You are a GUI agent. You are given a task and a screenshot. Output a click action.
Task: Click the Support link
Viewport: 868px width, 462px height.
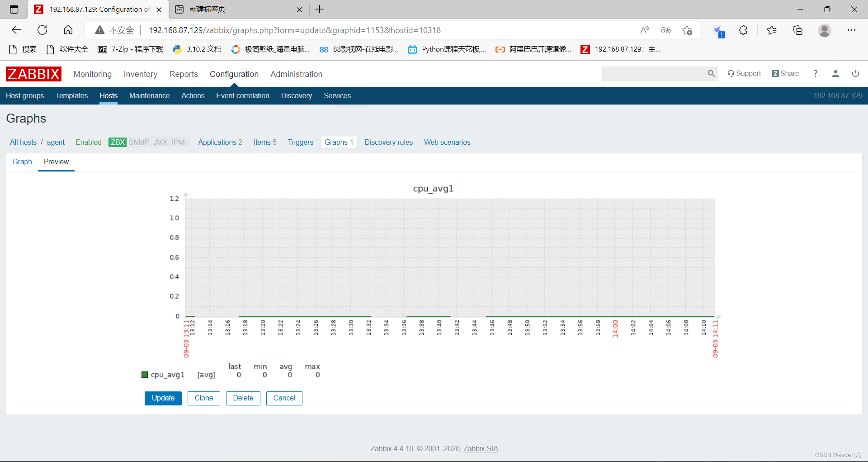[x=744, y=74]
